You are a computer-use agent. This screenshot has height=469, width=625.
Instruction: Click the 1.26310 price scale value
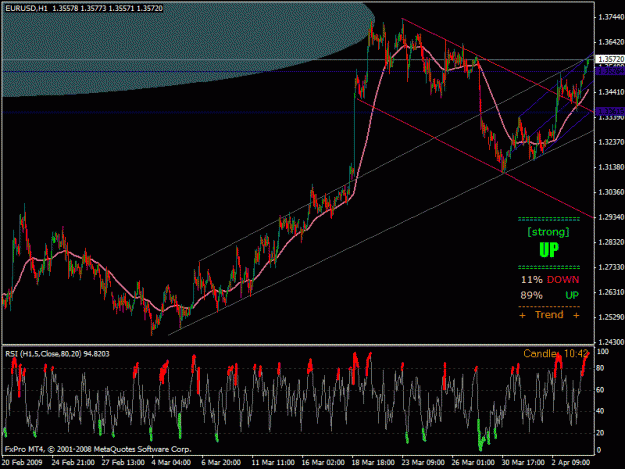(611, 292)
